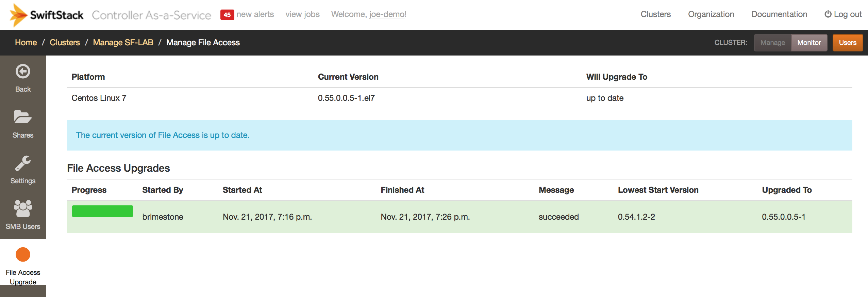This screenshot has height=297, width=868.
Task: Go to Manage SF-LAB breadcrumb
Action: [x=123, y=43]
